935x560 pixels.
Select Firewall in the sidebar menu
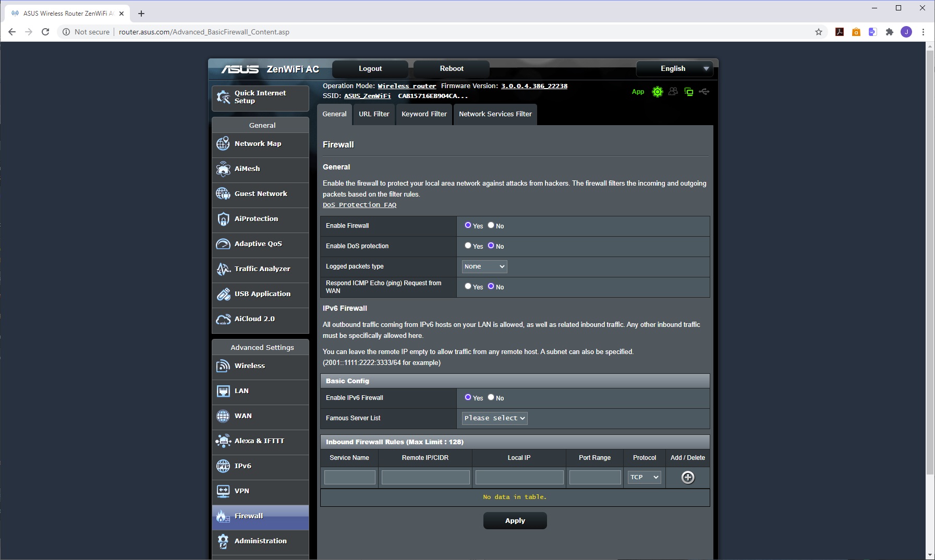(260, 516)
